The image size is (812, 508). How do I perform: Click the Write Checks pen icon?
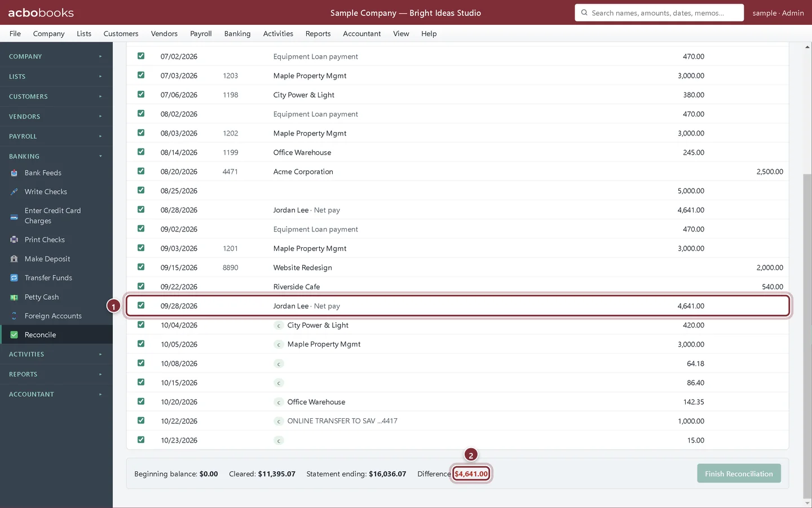14,192
